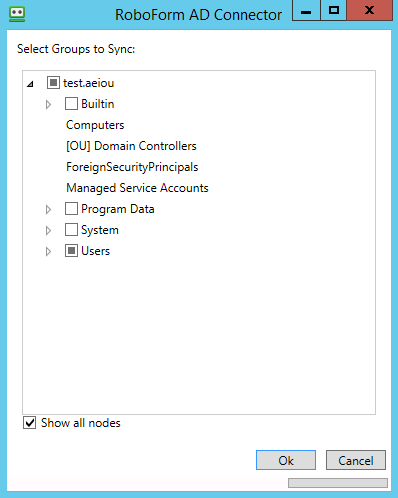This screenshot has width=398, height=498.
Task: Expand the Builtin node
Action: coord(48,105)
